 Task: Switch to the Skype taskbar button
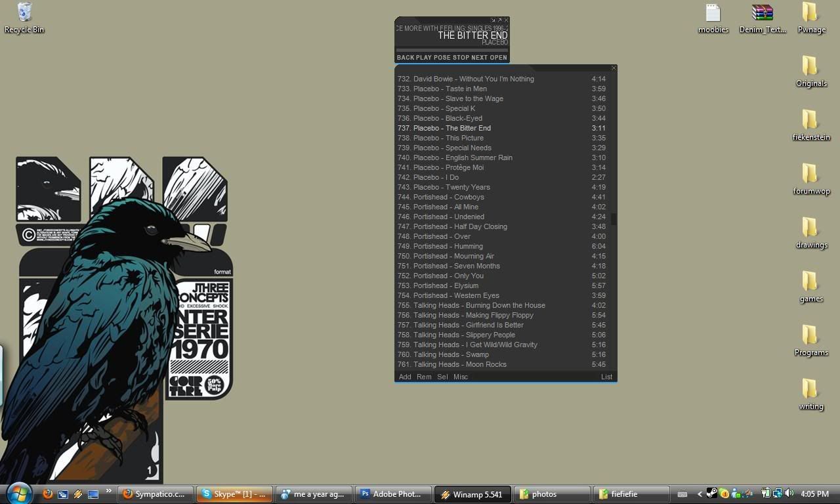tap(235, 494)
